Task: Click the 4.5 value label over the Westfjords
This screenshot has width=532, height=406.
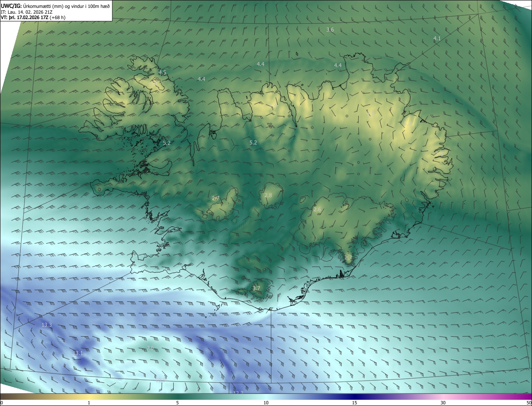Action: coord(162,73)
